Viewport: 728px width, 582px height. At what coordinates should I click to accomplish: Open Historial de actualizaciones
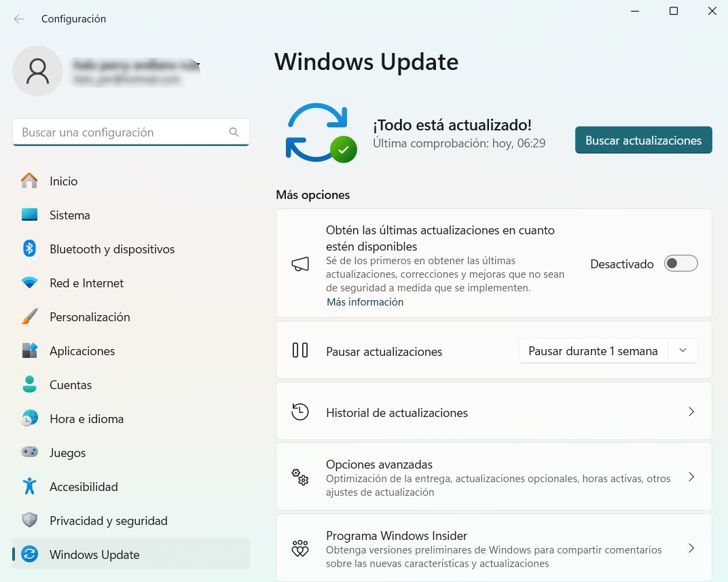[x=494, y=412]
